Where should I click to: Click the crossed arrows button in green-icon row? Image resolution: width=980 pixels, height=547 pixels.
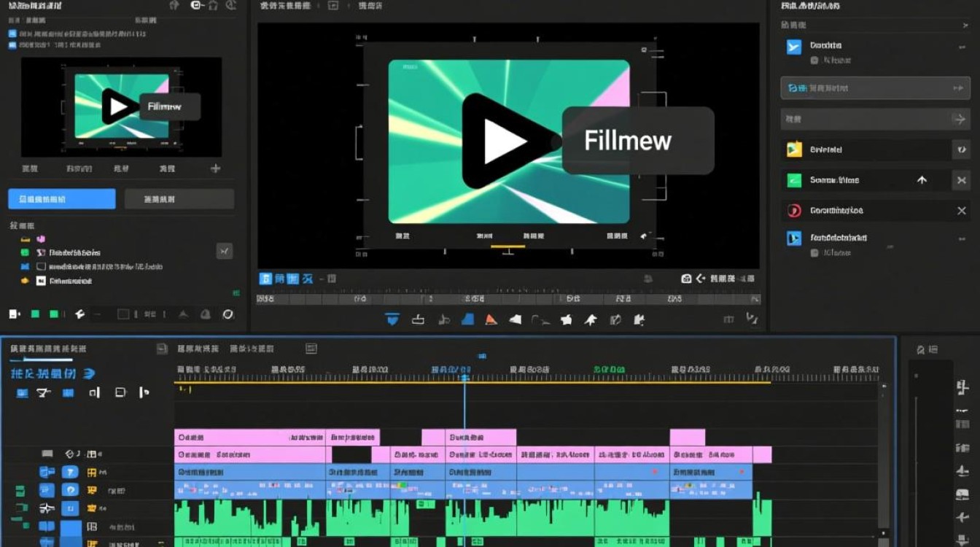[x=961, y=180]
